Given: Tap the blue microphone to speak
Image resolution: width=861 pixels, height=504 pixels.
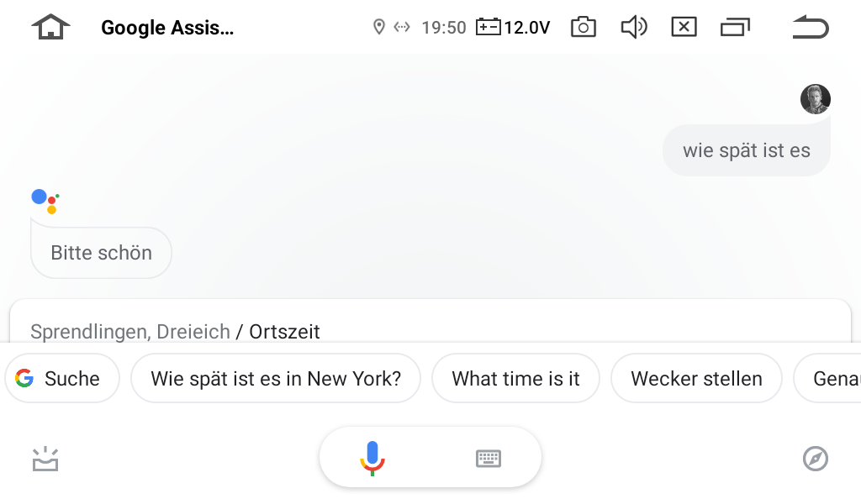Looking at the screenshot, I should (x=372, y=458).
